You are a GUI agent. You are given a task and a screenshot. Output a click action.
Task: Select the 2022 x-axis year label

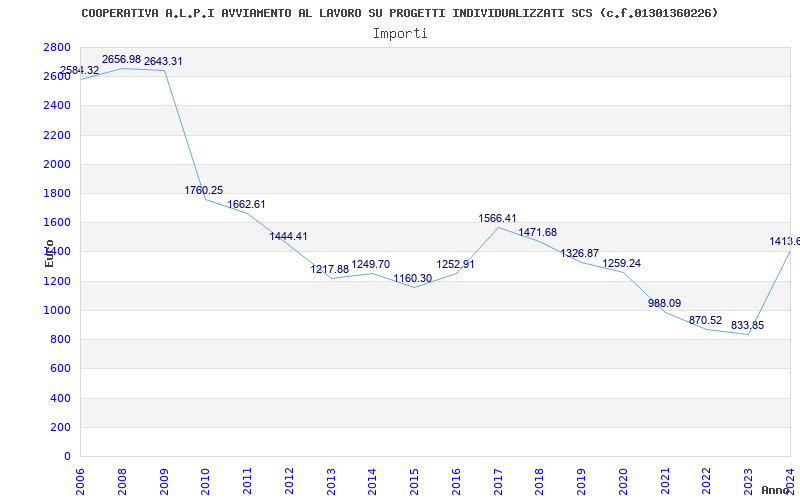[707, 481]
